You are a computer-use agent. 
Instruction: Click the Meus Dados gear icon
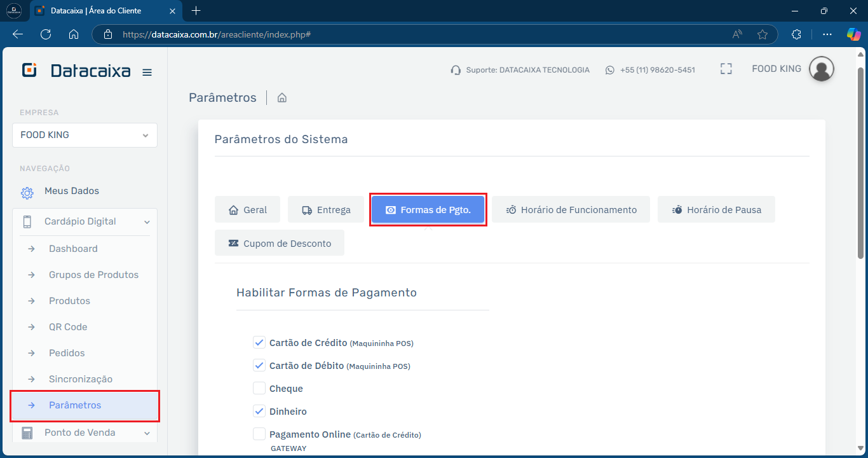tap(27, 192)
